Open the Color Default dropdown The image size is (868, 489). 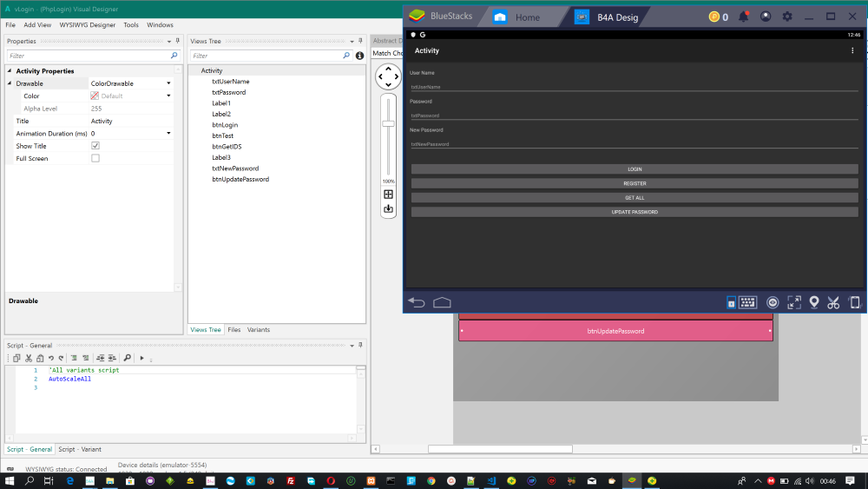[x=169, y=96]
